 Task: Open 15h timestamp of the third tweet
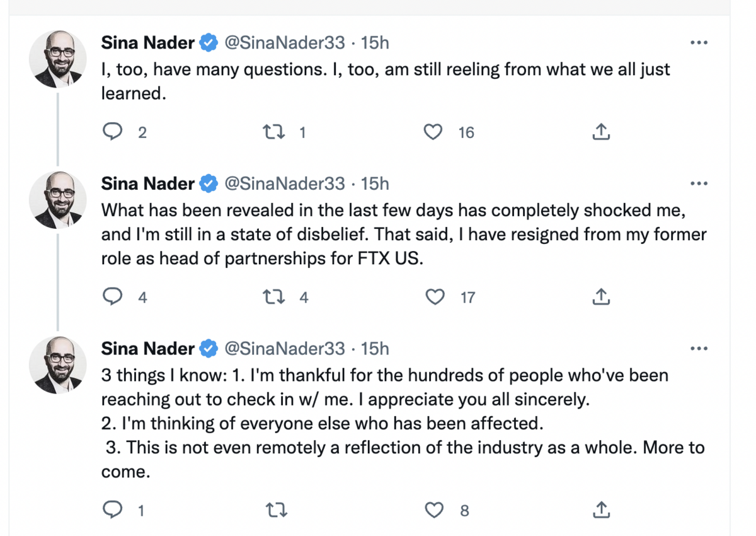pos(375,348)
